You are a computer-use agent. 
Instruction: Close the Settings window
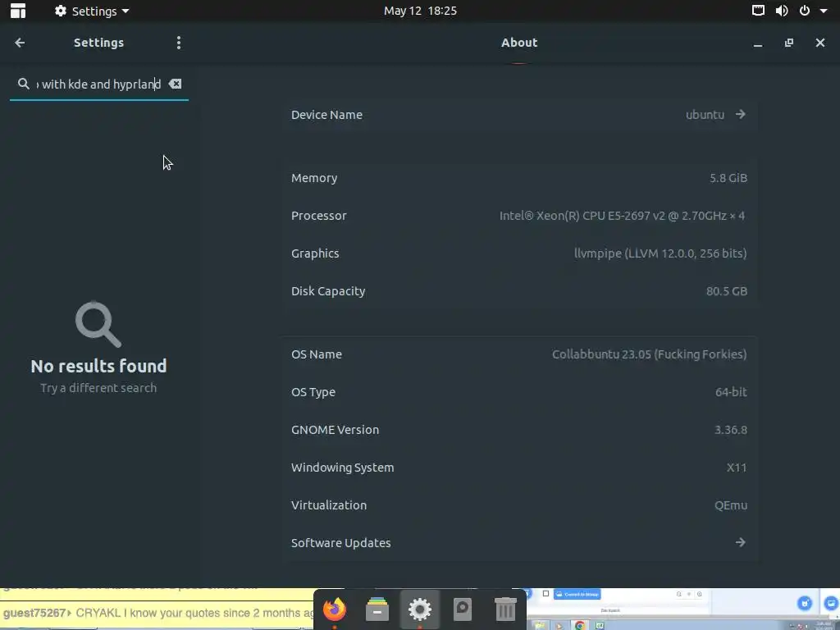point(820,43)
